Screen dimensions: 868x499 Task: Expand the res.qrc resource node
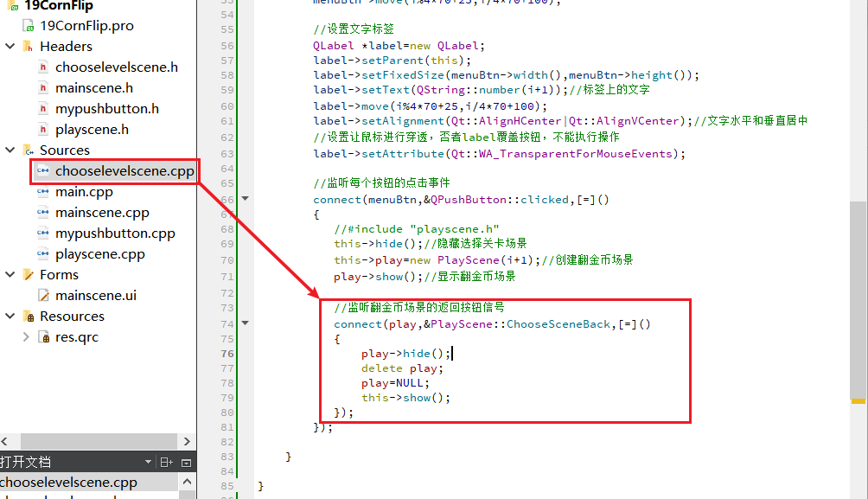pyautogui.click(x=25, y=336)
